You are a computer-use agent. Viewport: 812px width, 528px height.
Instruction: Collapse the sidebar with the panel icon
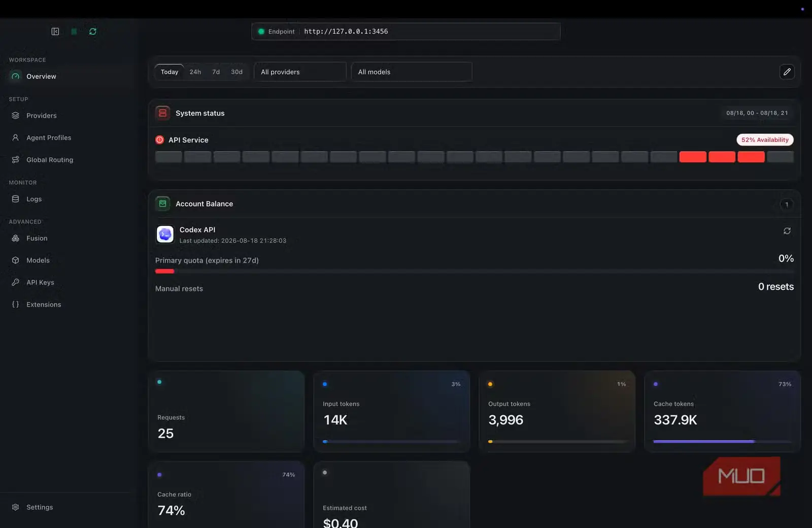pos(55,31)
